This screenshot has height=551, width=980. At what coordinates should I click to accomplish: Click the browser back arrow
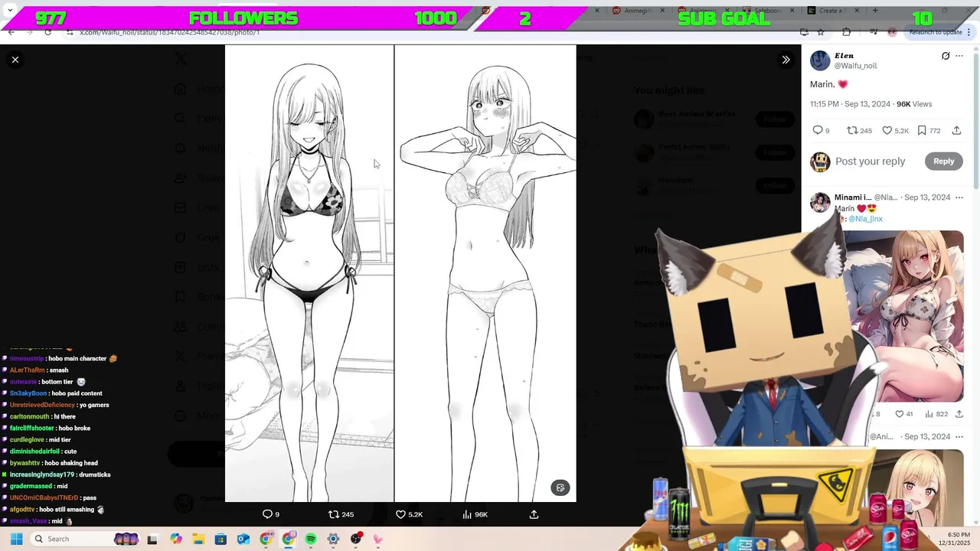click(11, 32)
